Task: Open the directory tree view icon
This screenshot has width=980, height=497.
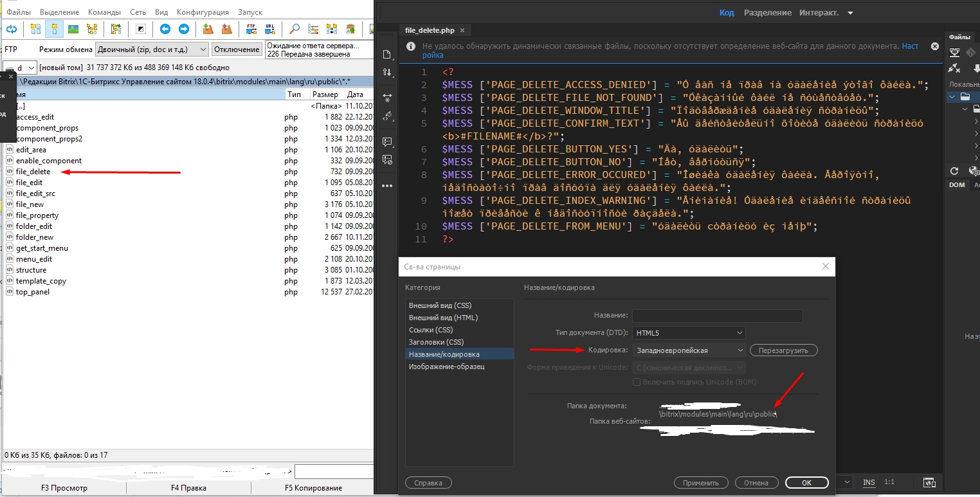Action: click(x=92, y=29)
